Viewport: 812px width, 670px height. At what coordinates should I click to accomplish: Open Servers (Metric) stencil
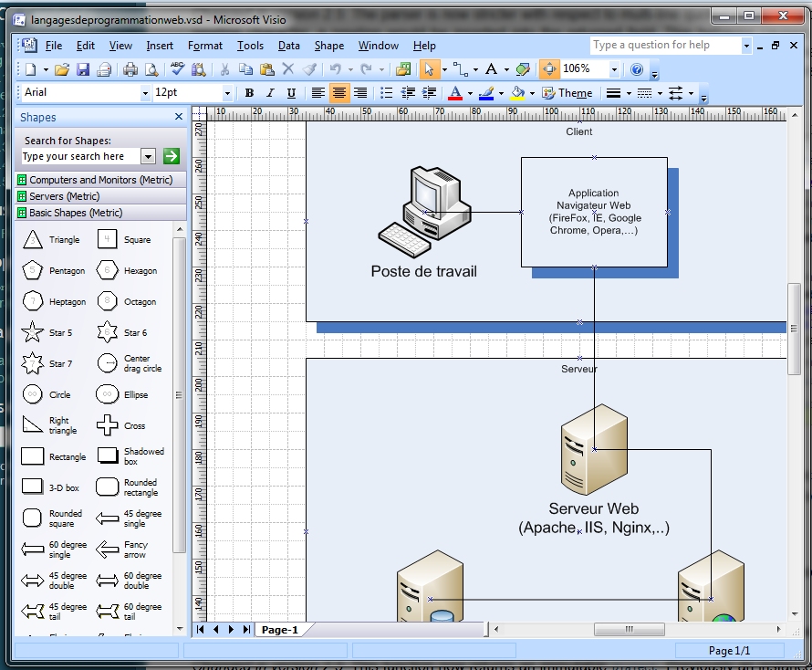click(x=64, y=196)
